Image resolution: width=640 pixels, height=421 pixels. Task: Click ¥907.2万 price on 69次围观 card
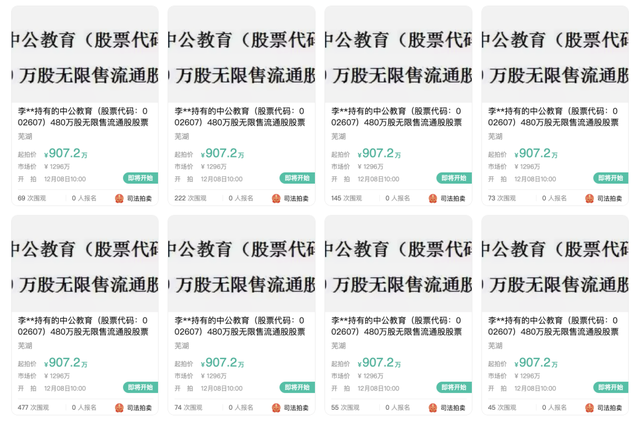(66, 154)
